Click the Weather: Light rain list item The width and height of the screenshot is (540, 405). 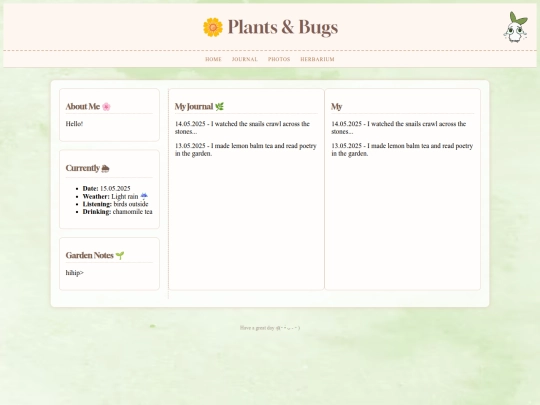pyautogui.click(x=115, y=196)
